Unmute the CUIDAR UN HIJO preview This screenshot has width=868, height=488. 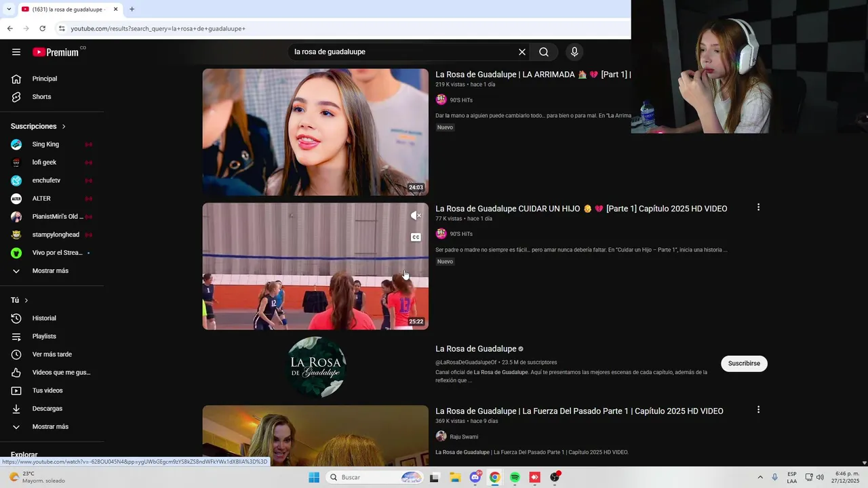(x=416, y=216)
